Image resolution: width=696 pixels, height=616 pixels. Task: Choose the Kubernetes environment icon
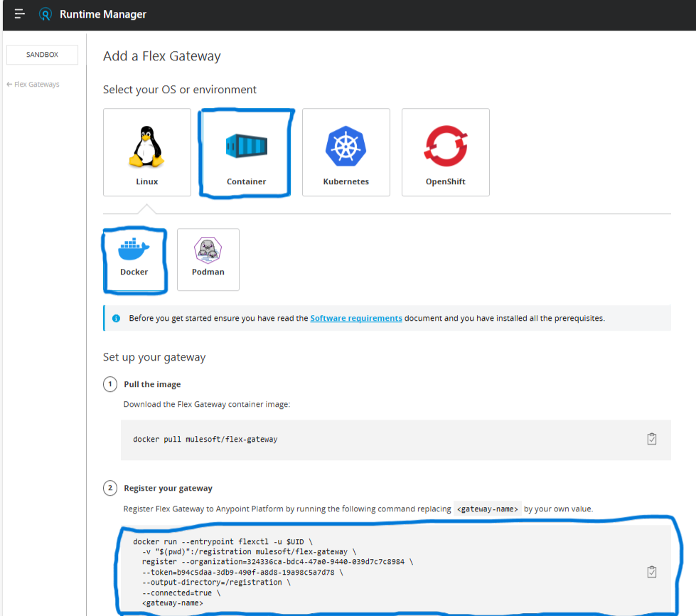pos(346,152)
